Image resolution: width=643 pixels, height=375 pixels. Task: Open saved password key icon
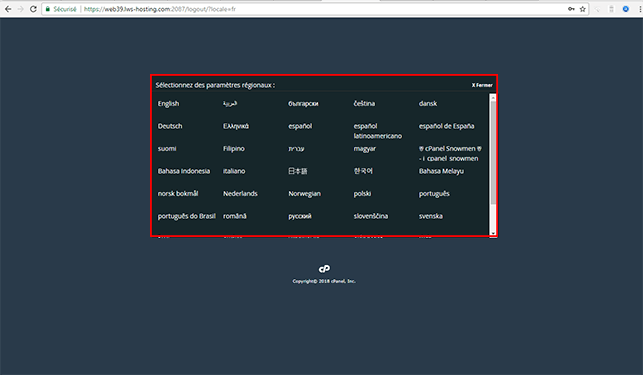tap(571, 9)
